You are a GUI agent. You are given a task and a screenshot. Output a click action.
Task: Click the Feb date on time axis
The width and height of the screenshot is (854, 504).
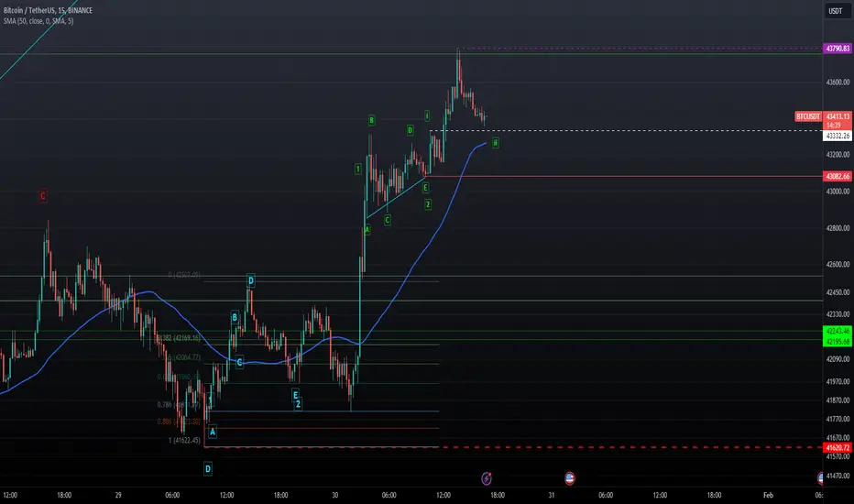(768, 495)
